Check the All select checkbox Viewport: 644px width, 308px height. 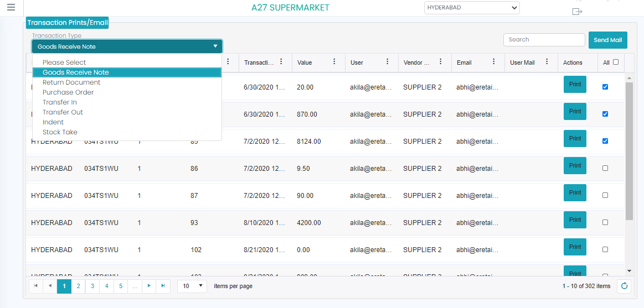(616, 62)
